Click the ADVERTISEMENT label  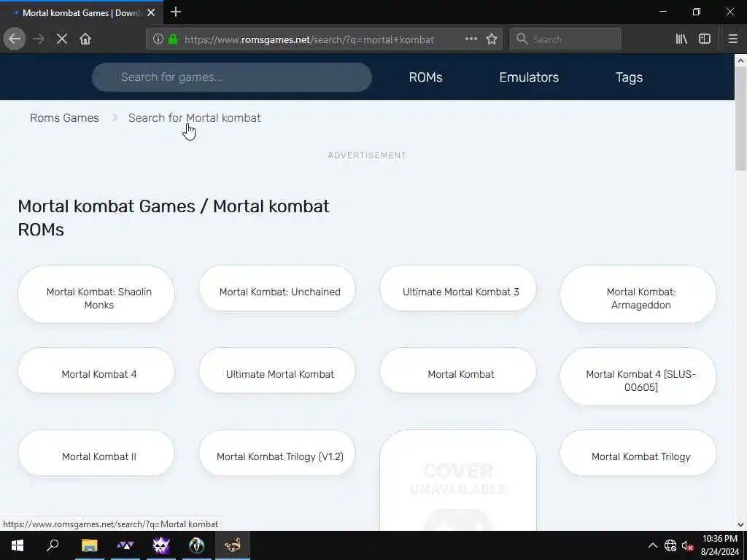tap(367, 155)
